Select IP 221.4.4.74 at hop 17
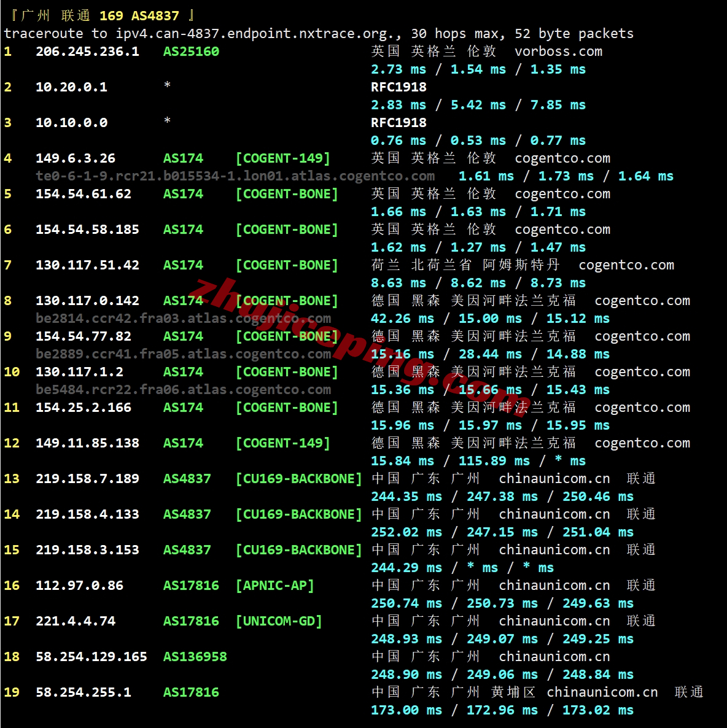Screen dimensions: 727x728 coord(76,621)
